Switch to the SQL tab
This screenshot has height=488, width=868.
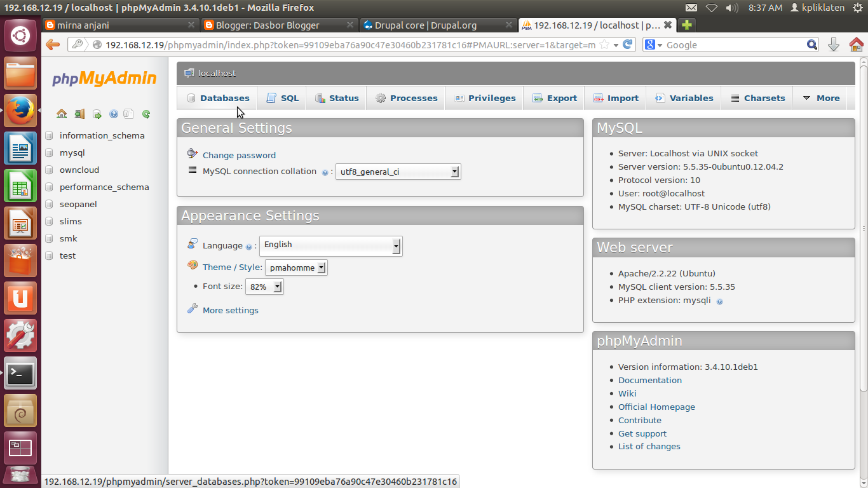(x=282, y=98)
